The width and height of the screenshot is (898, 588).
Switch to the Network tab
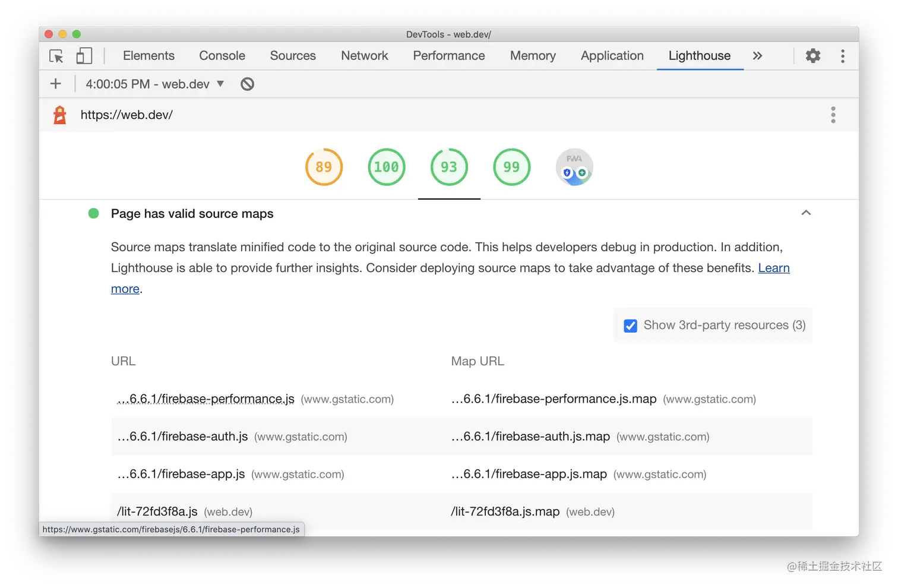tap(365, 56)
